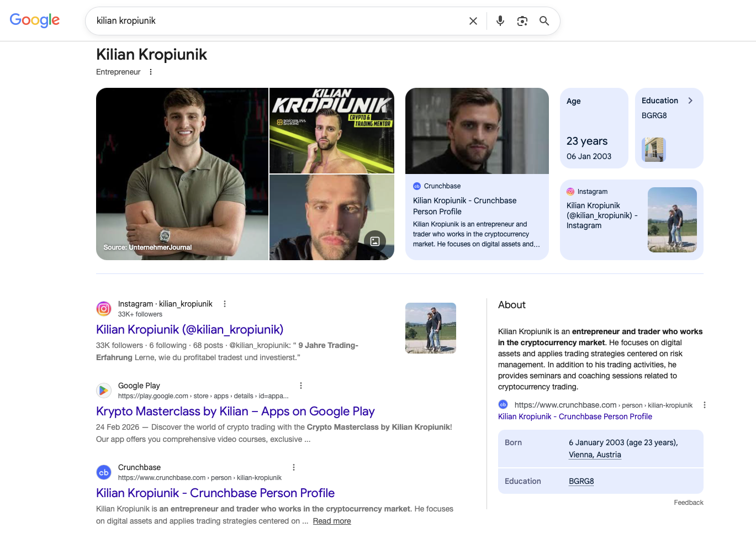Open Crunchbase Person Profile link in About
Screen dimensions: 756x538
(575, 416)
